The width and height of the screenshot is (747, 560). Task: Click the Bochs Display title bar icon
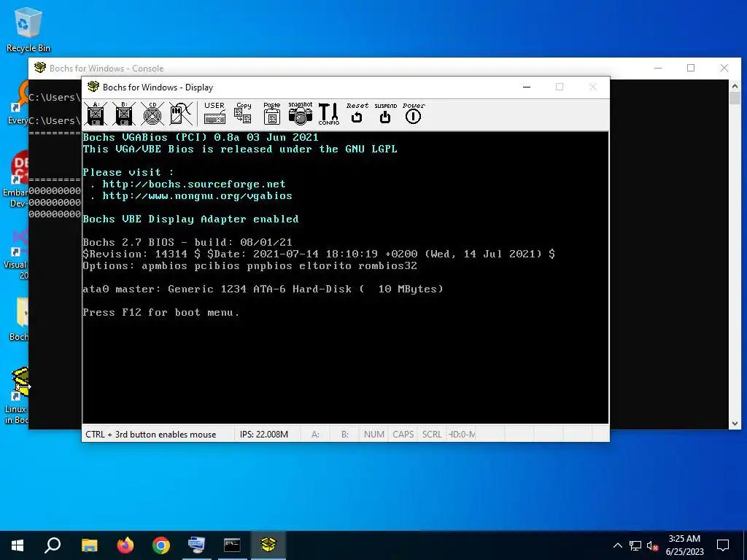coord(93,87)
